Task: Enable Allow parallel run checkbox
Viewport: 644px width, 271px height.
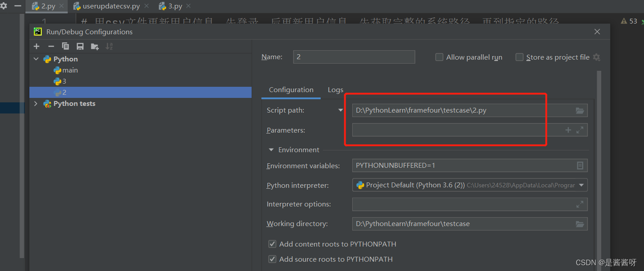Action: [x=439, y=57]
